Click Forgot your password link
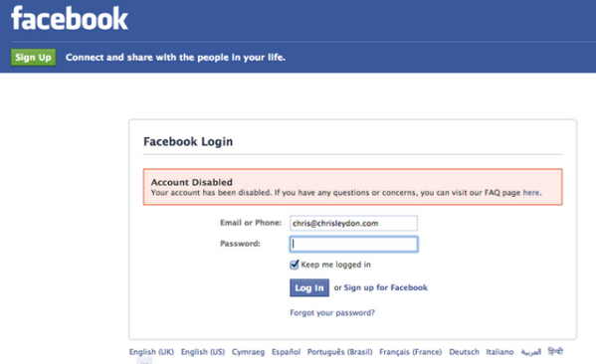The width and height of the screenshot is (596, 364). coord(332,312)
